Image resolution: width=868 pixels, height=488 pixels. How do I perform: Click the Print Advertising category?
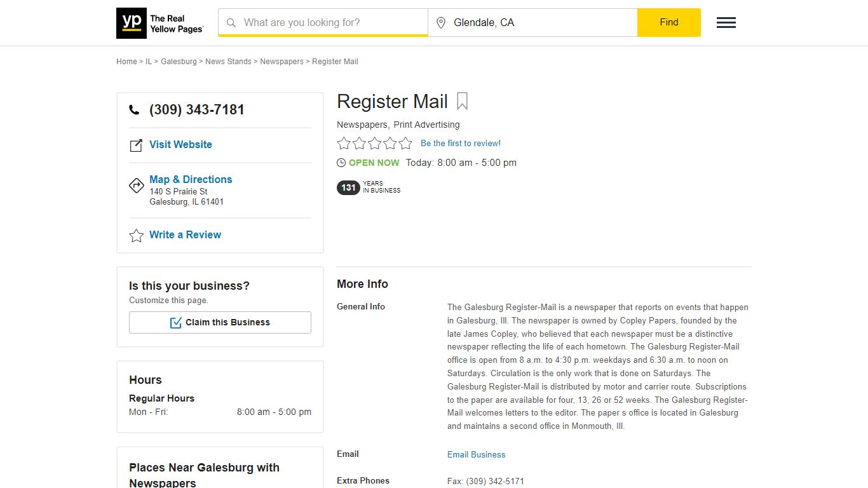click(x=426, y=125)
